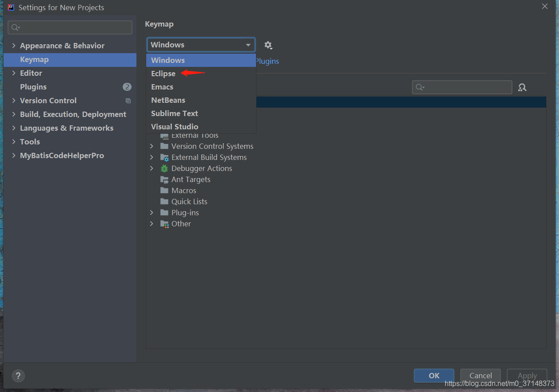Click the IntelliJ logo in title bar
Screen dimensions: 559x392
pyautogui.click(x=11, y=8)
